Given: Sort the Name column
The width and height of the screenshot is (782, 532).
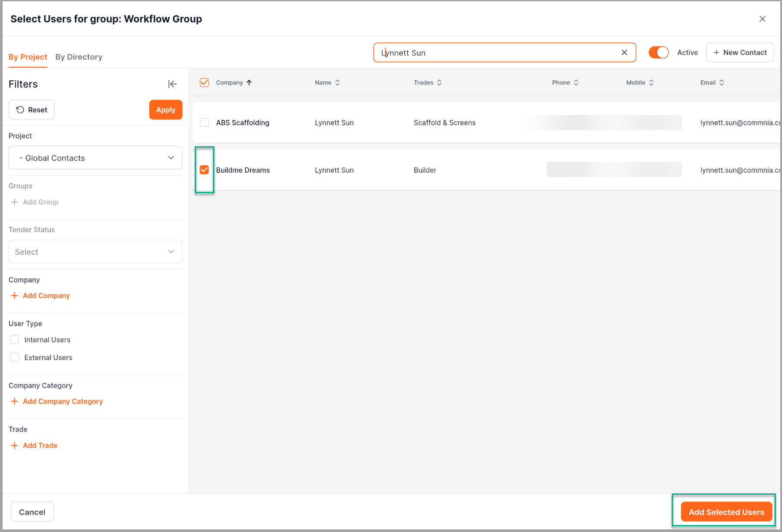Looking at the screenshot, I should tap(337, 82).
